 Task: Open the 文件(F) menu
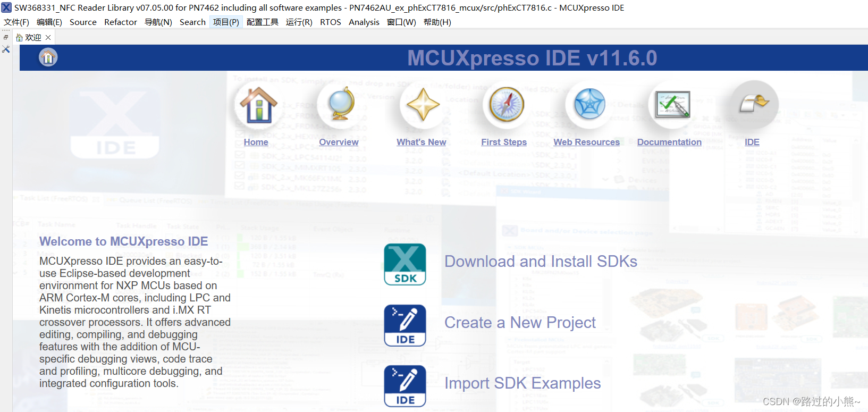16,22
